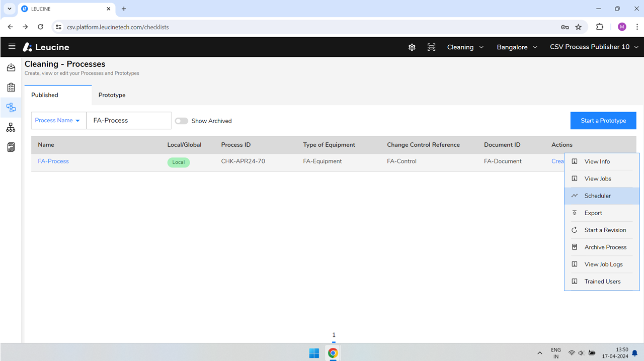Open the reports calculator sidebar icon
The width and height of the screenshot is (644, 361).
pos(11,147)
